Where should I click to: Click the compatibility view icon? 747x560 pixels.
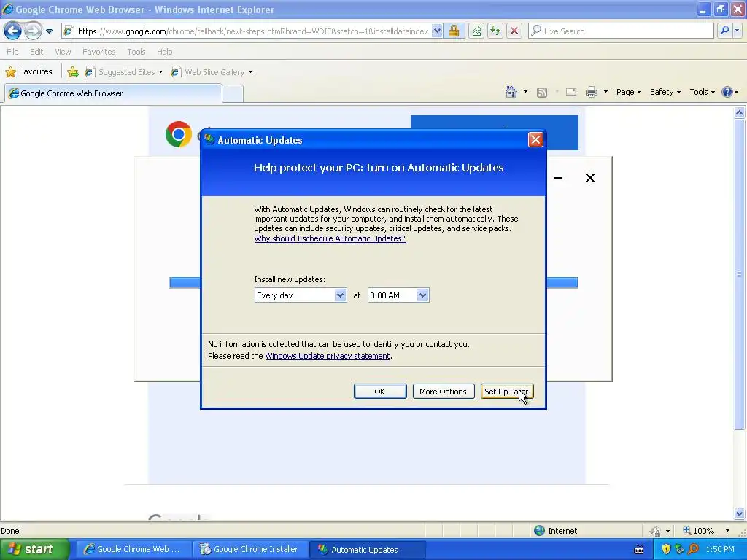476,31
